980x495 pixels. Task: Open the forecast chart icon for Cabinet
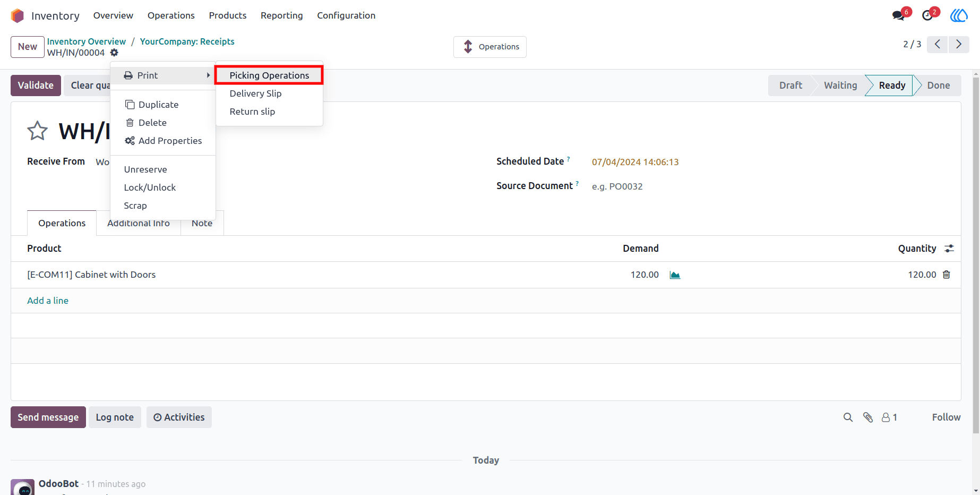coord(675,275)
